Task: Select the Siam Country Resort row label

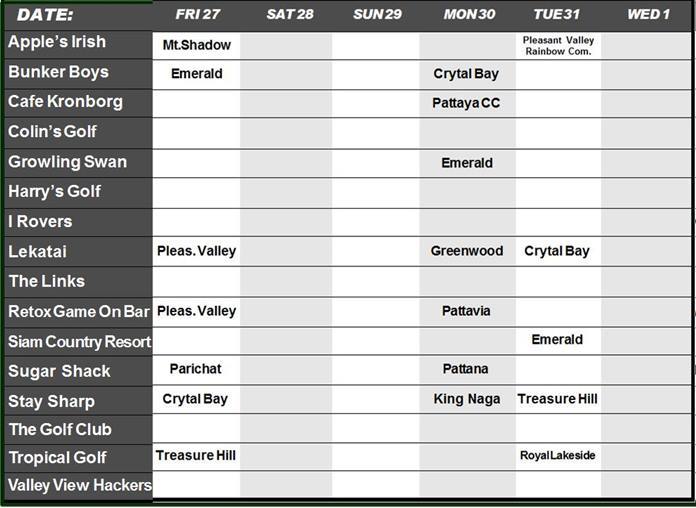Action: pos(80,342)
